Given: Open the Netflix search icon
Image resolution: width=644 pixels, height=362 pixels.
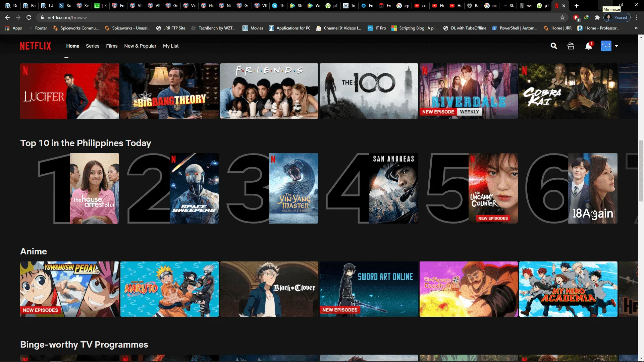Looking at the screenshot, I should (554, 46).
